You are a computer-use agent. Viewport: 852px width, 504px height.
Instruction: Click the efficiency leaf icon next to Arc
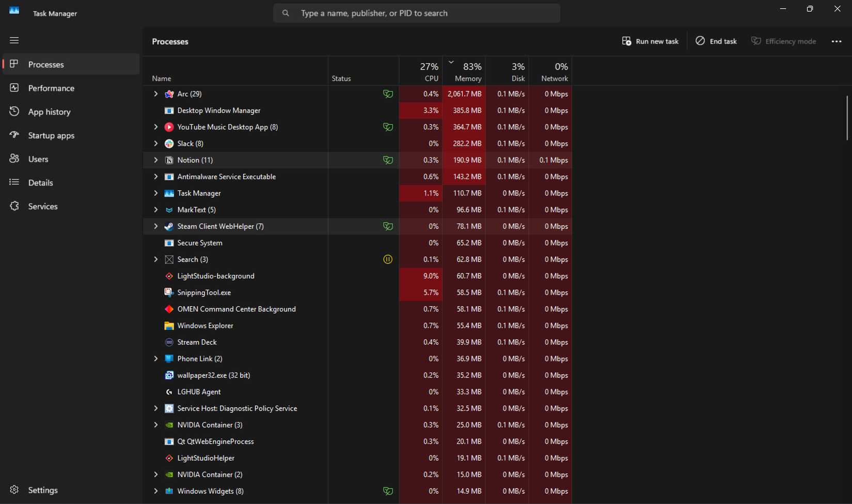click(x=388, y=94)
